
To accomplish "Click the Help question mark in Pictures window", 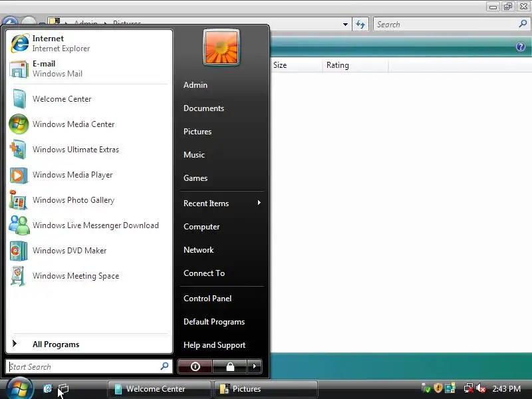I will [x=521, y=47].
